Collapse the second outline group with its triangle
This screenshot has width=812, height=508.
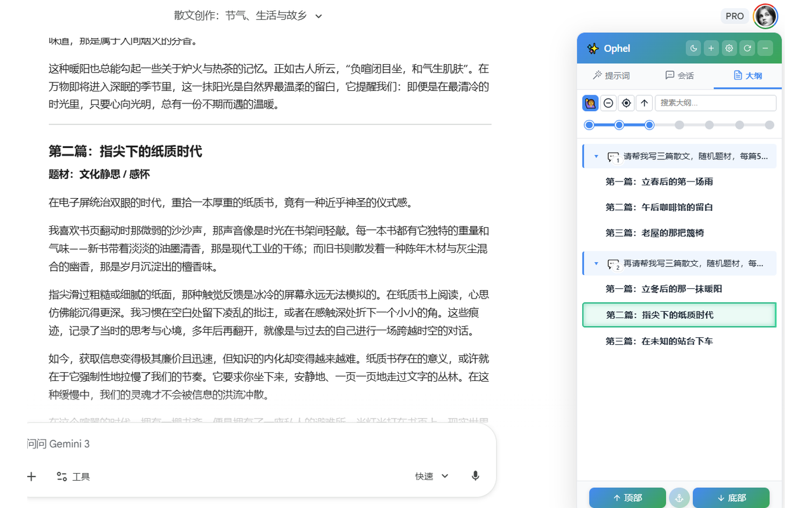pyautogui.click(x=595, y=263)
